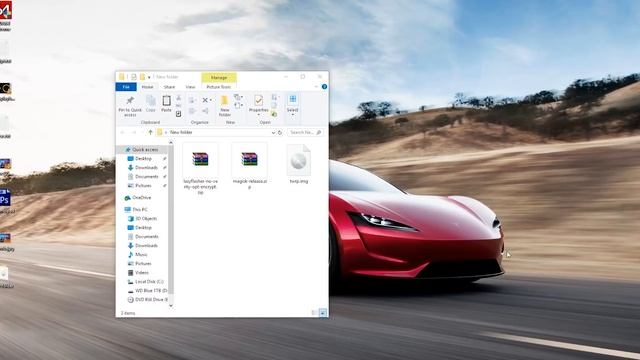The height and width of the screenshot is (360, 640).
Task: Go up one folder level arrow
Action: coord(150,132)
